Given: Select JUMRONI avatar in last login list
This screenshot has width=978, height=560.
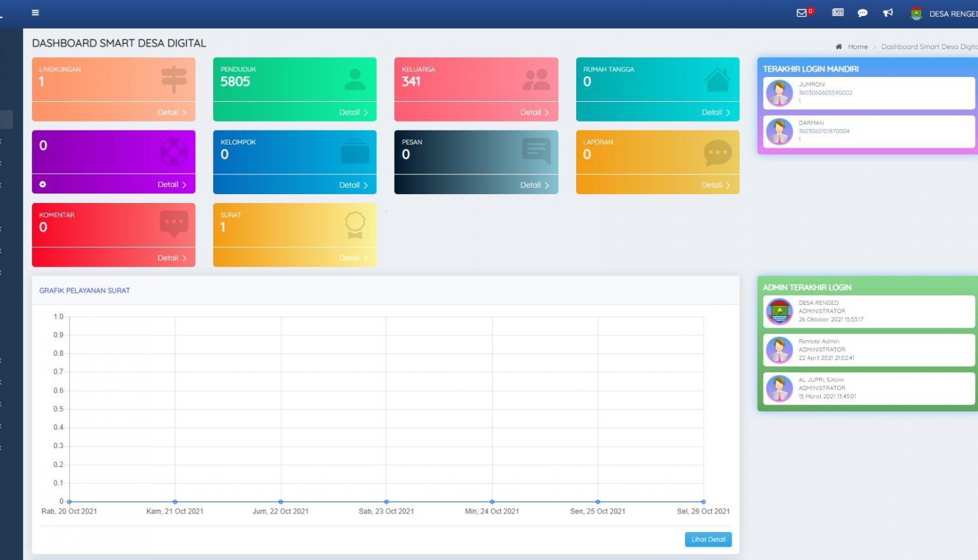Looking at the screenshot, I should coord(779,93).
